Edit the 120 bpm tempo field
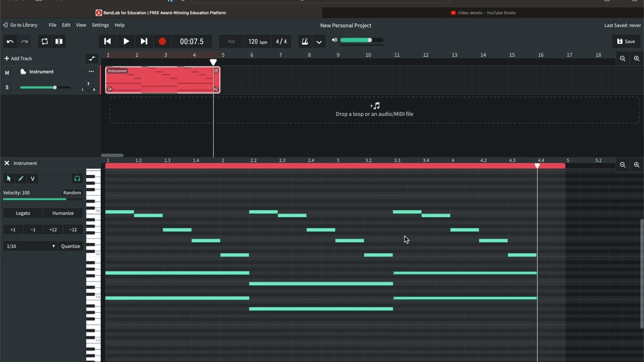644x362 pixels. [258, 41]
